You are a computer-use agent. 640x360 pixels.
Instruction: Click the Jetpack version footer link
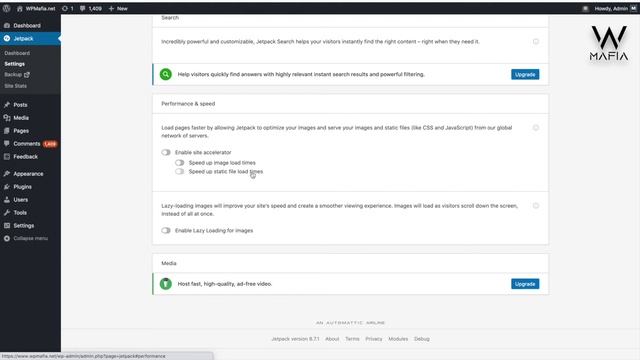pos(295,339)
